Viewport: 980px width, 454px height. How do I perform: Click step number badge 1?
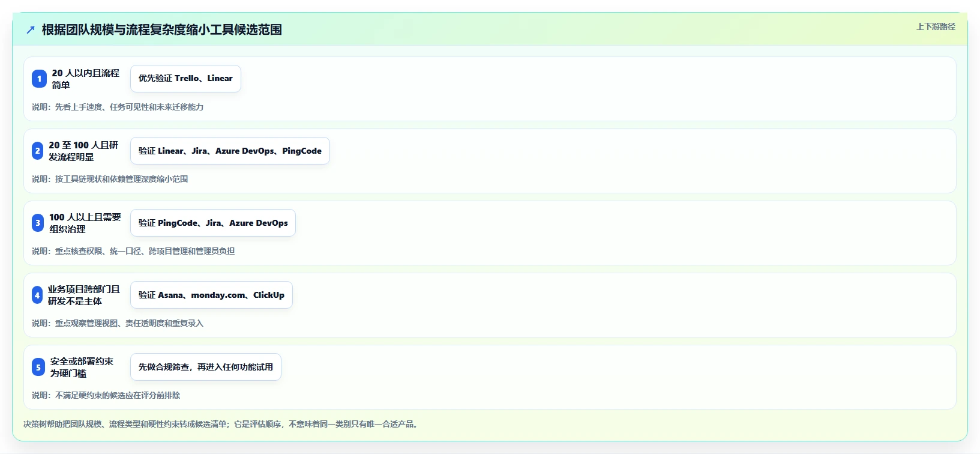[x=39, y=79]
